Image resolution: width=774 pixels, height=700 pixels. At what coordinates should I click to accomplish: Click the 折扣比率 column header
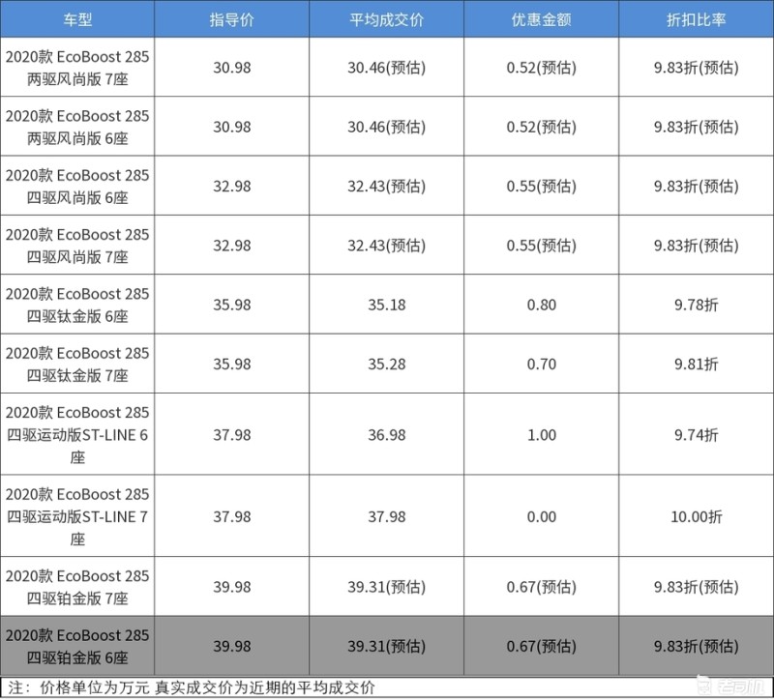[x=697, y=19]
